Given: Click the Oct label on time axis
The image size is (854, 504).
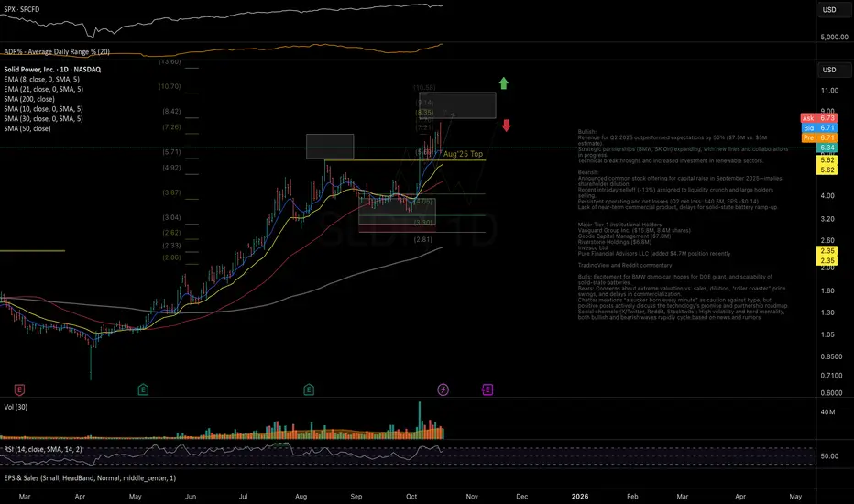Looking at the screenshot, I should (411, 497).
